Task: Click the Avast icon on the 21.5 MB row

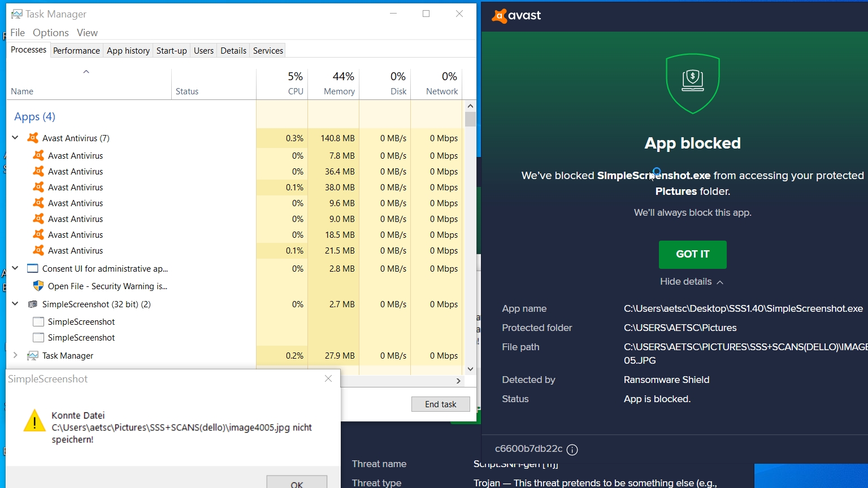Action: 38,250
